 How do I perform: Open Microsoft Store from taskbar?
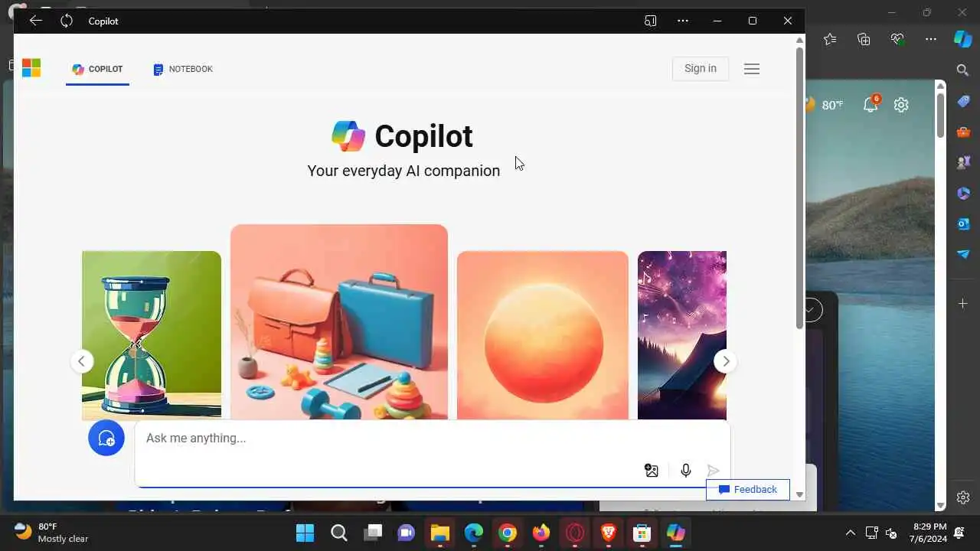coord(642,533)
